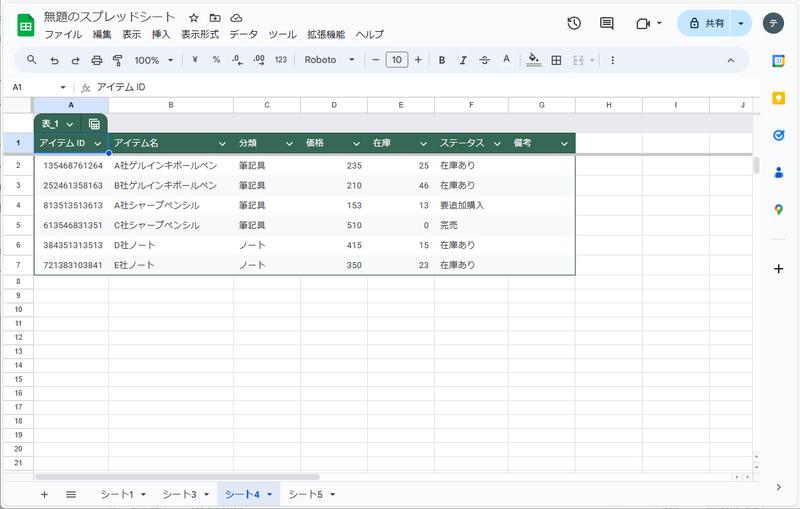Screen dimensions: 800x509
Task: Click the undo arrow icon
Action: (x=54, y=60)
